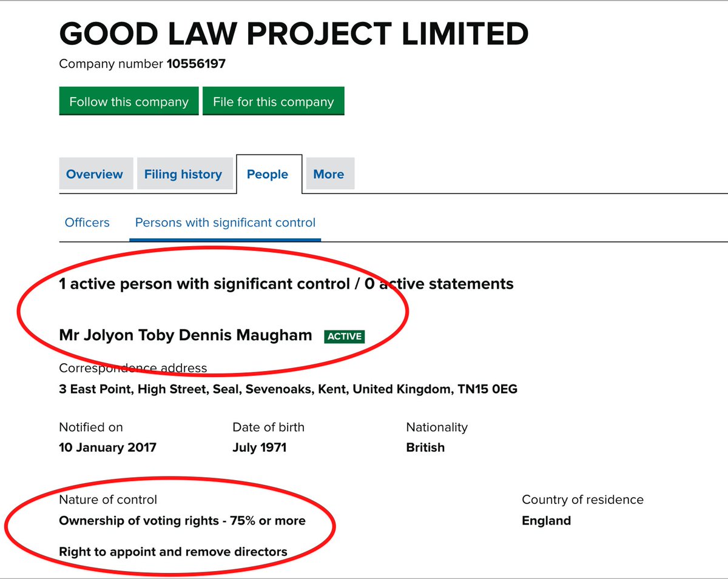
Task: Click the ACTIVE status badge
Action: 345,336
